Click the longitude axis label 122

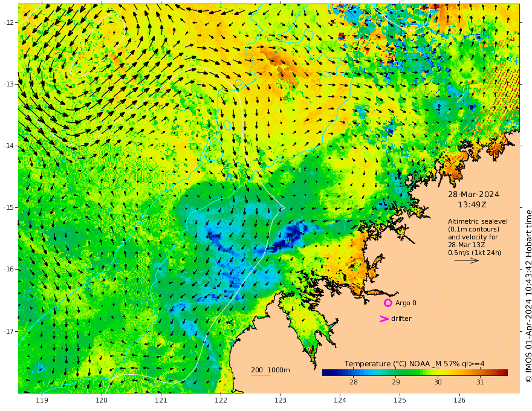coord(221,401)
